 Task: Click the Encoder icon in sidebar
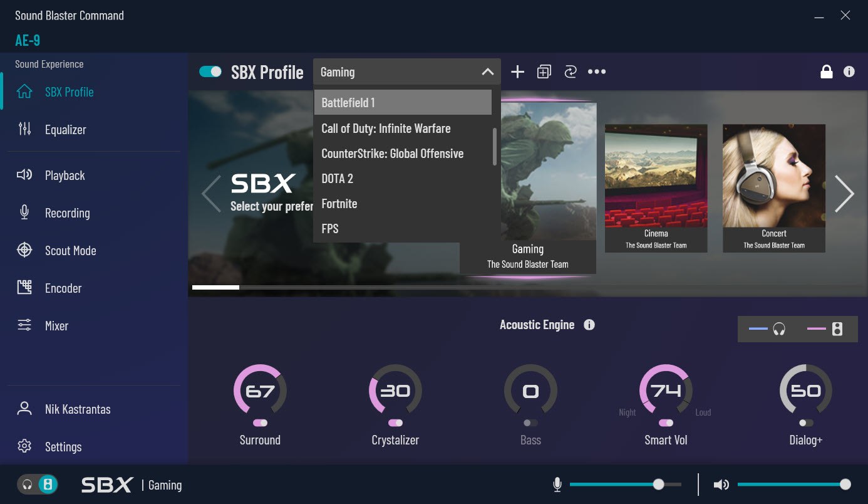point(24,288)
